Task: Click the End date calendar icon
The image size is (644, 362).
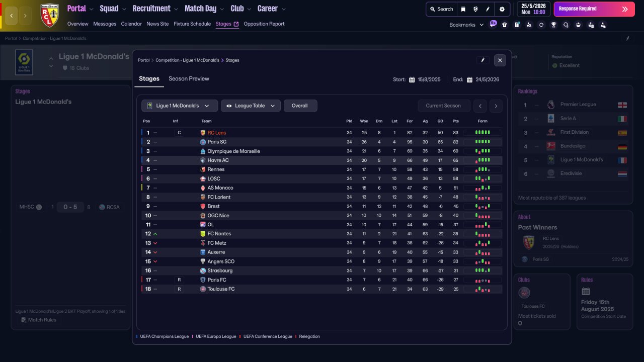Action: click(469, 79)
